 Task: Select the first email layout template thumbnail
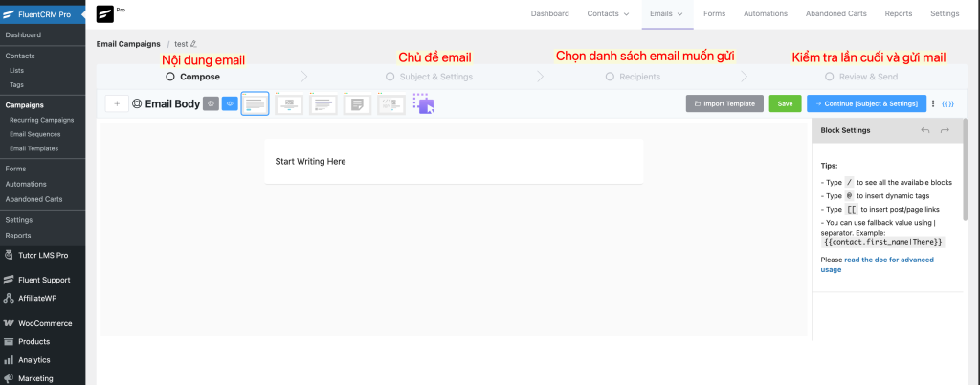pos(255,103)
